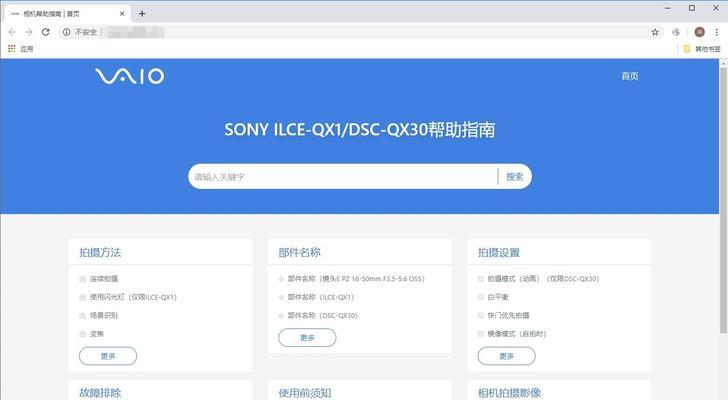The width and height of the screenshot is (728, 400).
Task: Open 相机拍摄影像 section heading
Action: 509,393
